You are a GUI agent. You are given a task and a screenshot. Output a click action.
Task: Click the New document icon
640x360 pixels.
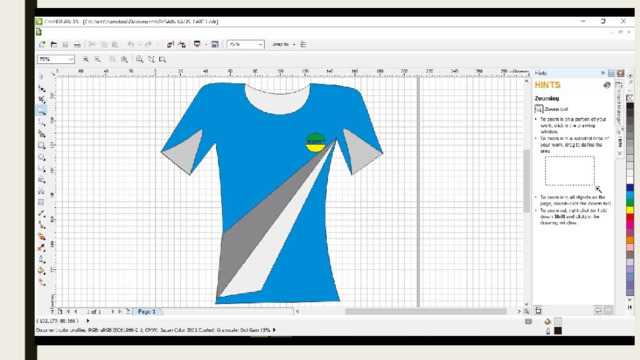click(42, 44)
